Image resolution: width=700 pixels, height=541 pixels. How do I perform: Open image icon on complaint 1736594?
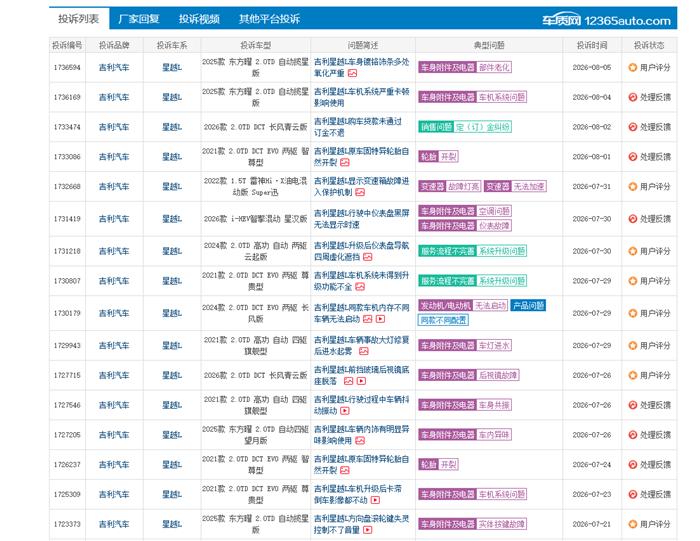point(352,73)
